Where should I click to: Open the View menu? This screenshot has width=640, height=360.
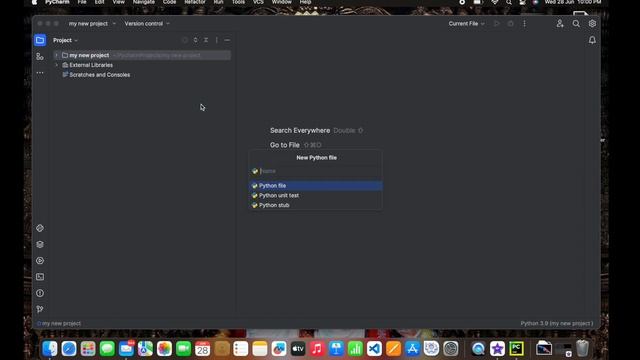click(x=118, y=2)
